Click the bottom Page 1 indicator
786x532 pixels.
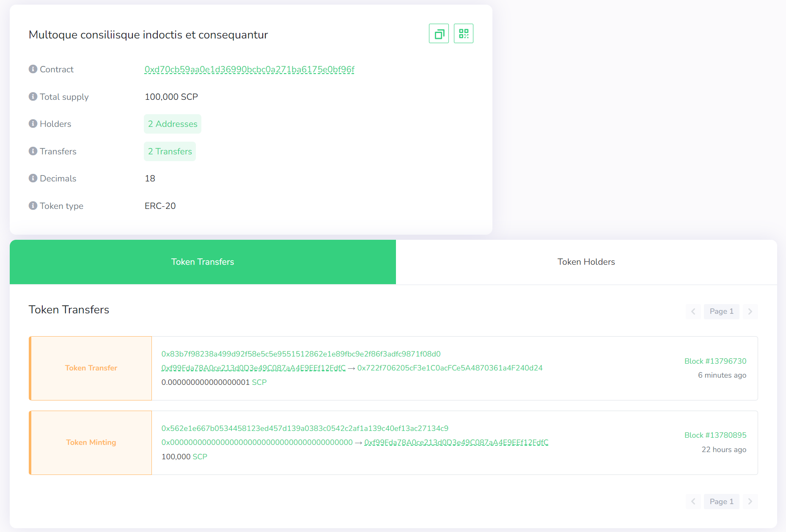722,502
